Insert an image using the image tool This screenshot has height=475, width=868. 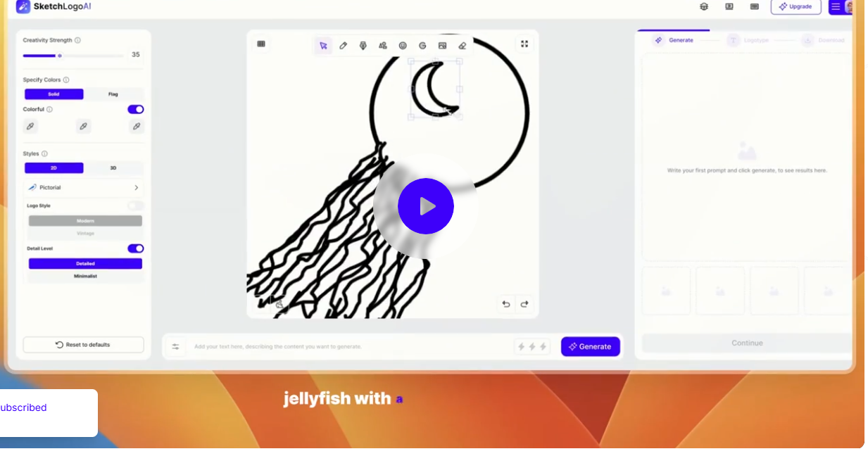(442, 44)
